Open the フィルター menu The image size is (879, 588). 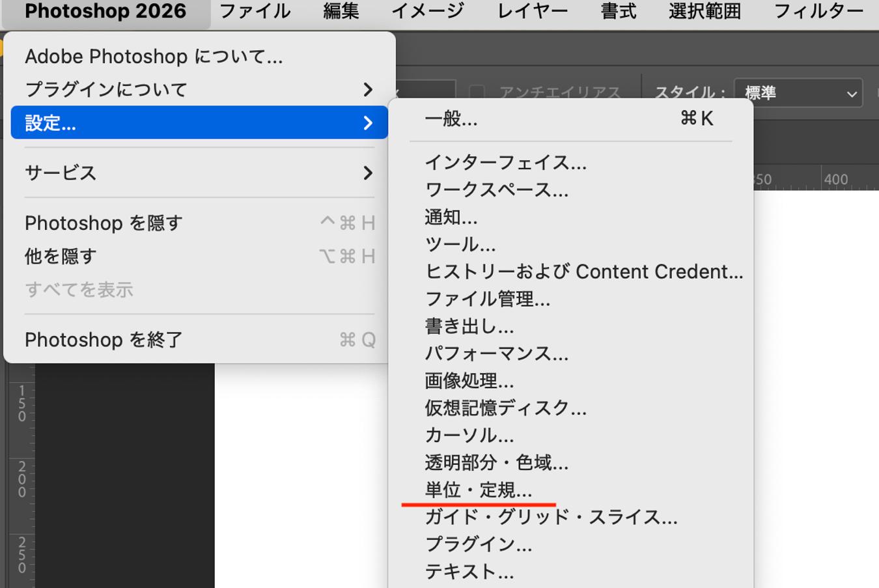pyautogui.click(x=818, y=12)
